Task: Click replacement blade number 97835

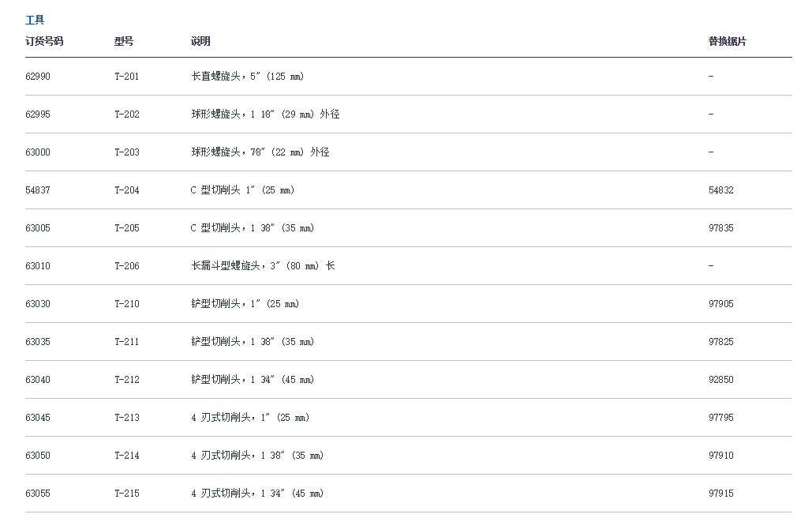Action: click(721, 228)
